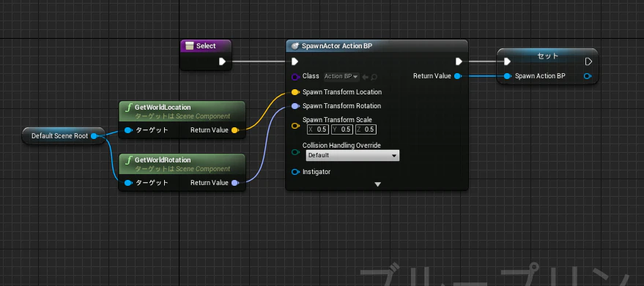644x286 pixels.
Task: Expand SpawnActor node advanced pins arrow
Action: click(377, 184)
